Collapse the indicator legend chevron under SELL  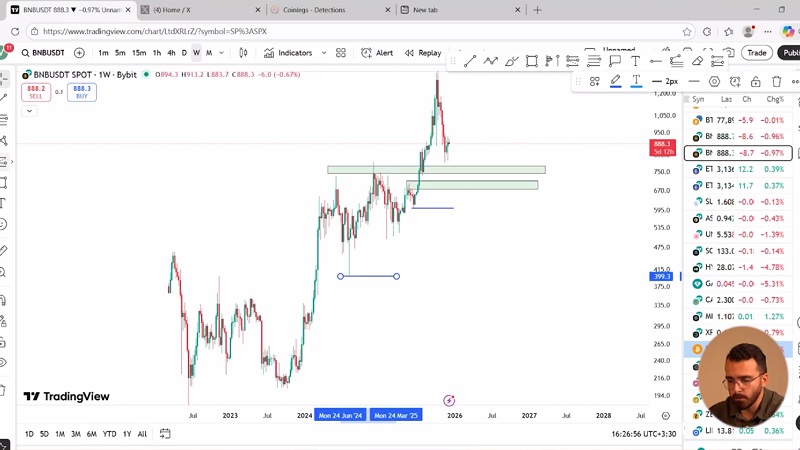pyautogui.click(x=30, y=110)
